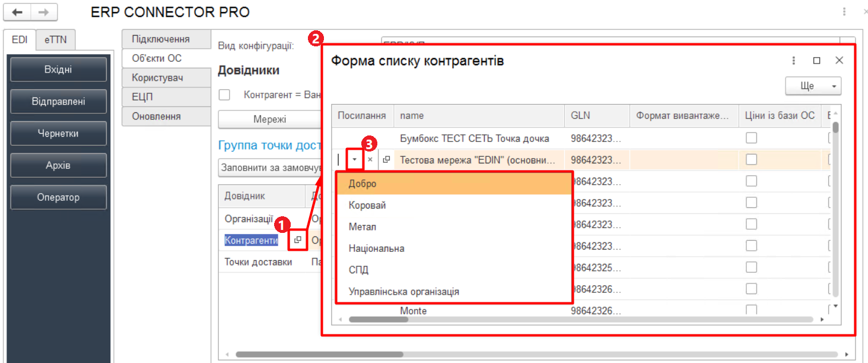Image resolution: width=868 pixels, height=363 pixels.
Task: Click the Мережі button
Action: coord(270,119)
